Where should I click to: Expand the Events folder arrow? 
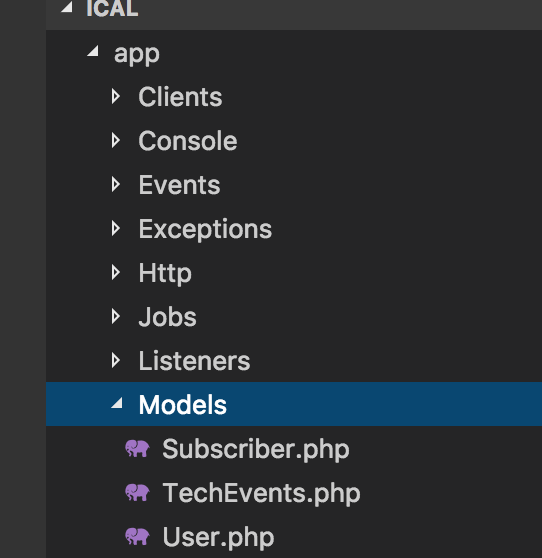(115, 185)
